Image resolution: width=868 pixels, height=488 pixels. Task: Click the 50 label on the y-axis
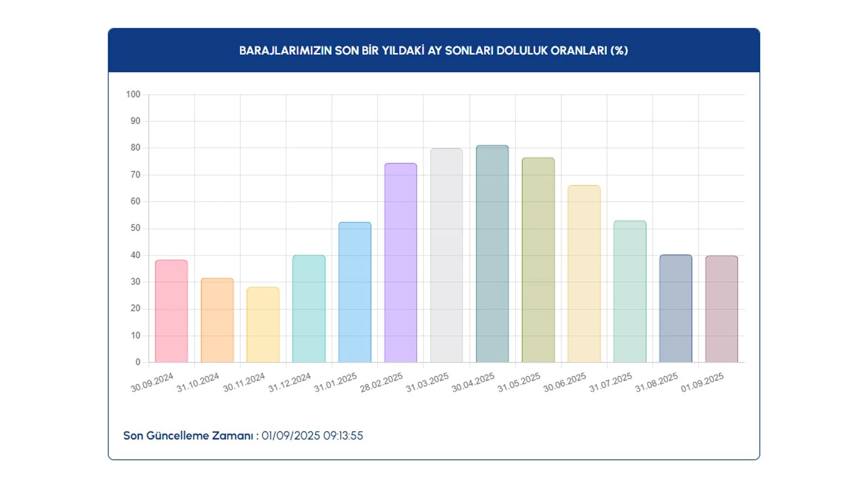tap(135, 228)
